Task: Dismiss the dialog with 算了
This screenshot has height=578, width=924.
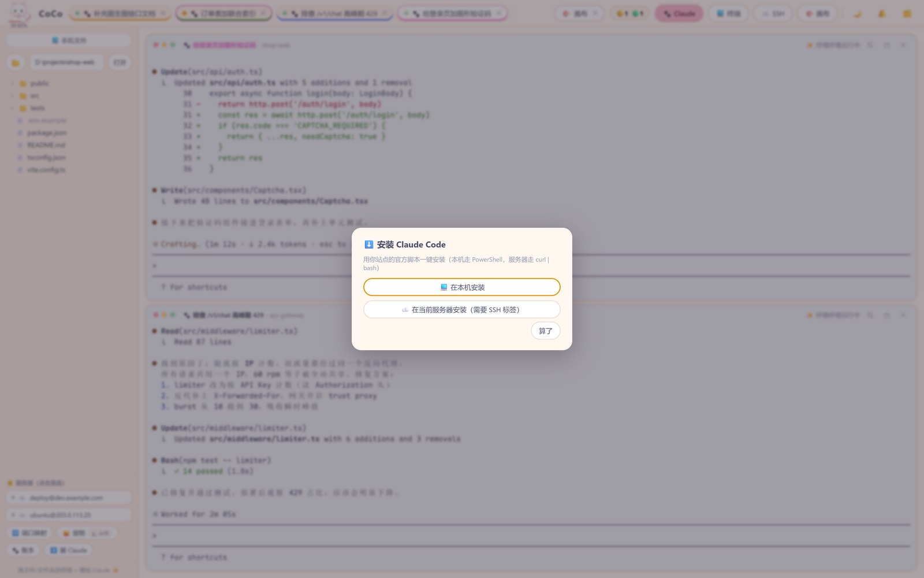Action: (545, 331)
